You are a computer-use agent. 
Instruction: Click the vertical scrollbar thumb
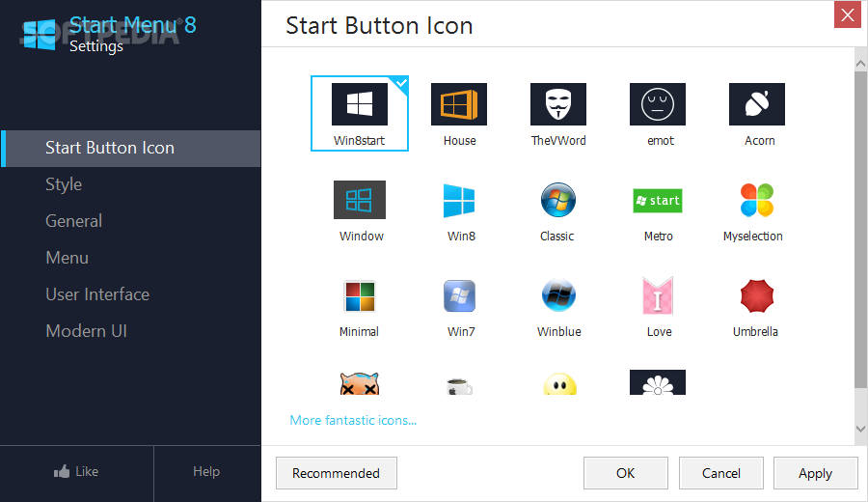(x=861, y=230)
